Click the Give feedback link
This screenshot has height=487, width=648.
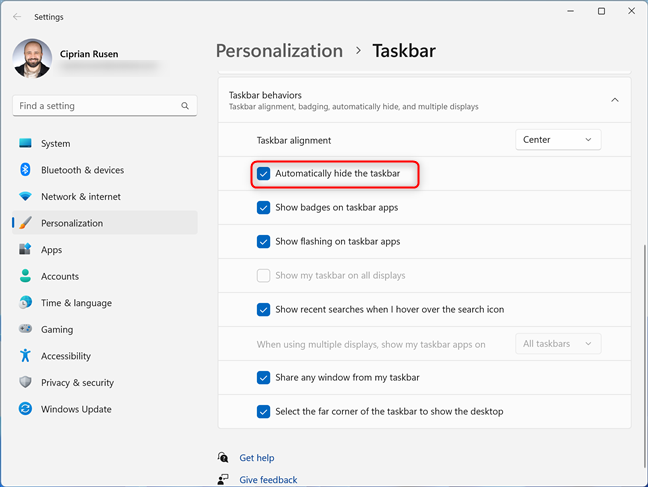tap(268, 480)
